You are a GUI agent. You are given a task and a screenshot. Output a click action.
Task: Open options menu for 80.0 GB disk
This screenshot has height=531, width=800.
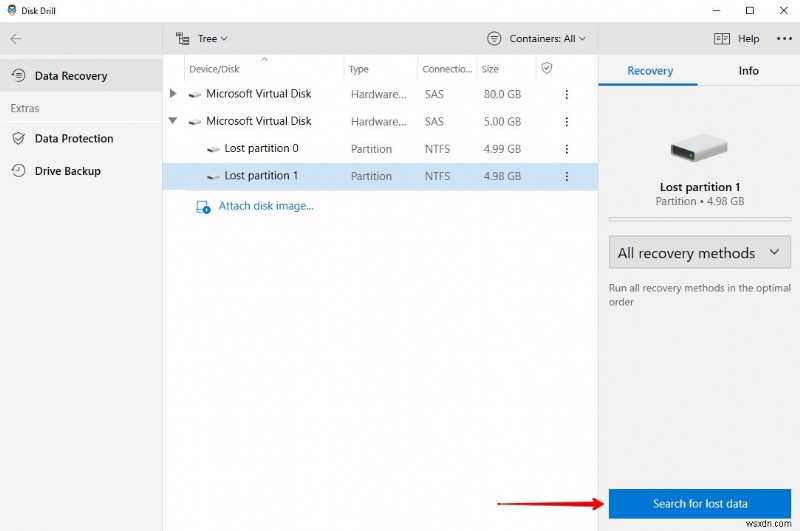(566, 94)
